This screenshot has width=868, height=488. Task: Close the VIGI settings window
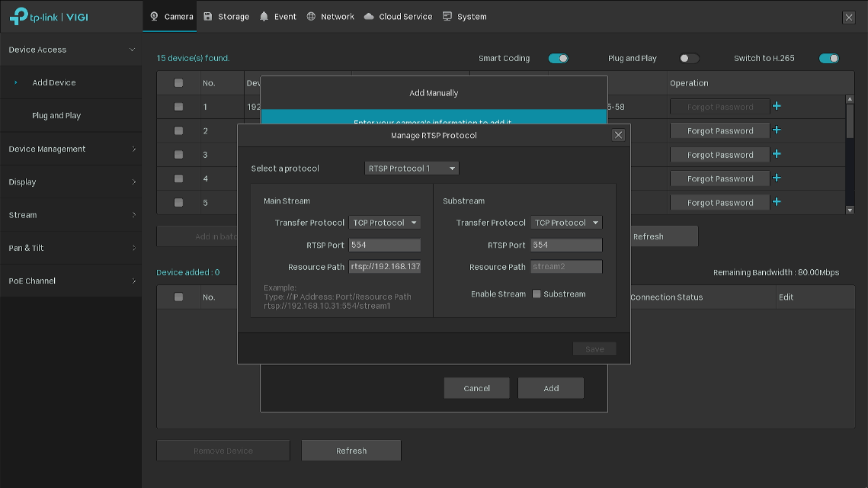pyautogui.click(x=849, y=18)
